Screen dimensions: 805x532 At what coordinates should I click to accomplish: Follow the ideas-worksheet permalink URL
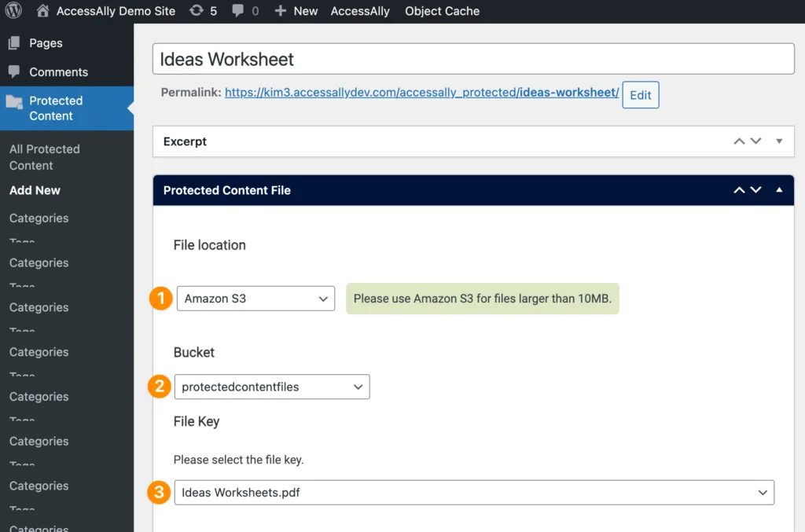coord(421,93)
